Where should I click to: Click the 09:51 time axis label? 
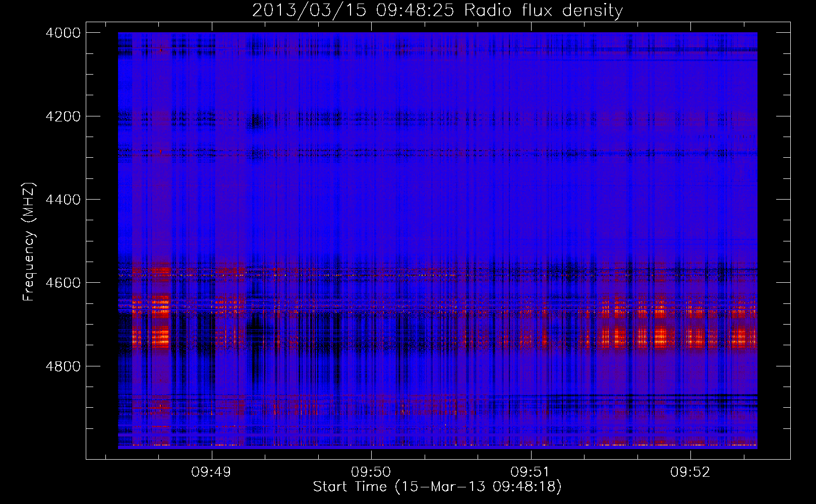(x=531, y=472)
